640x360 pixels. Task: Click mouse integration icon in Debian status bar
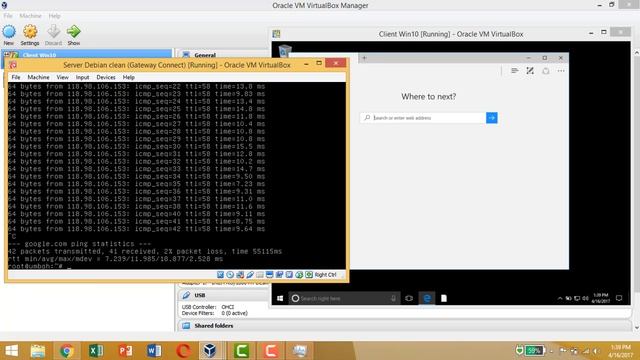299,275
